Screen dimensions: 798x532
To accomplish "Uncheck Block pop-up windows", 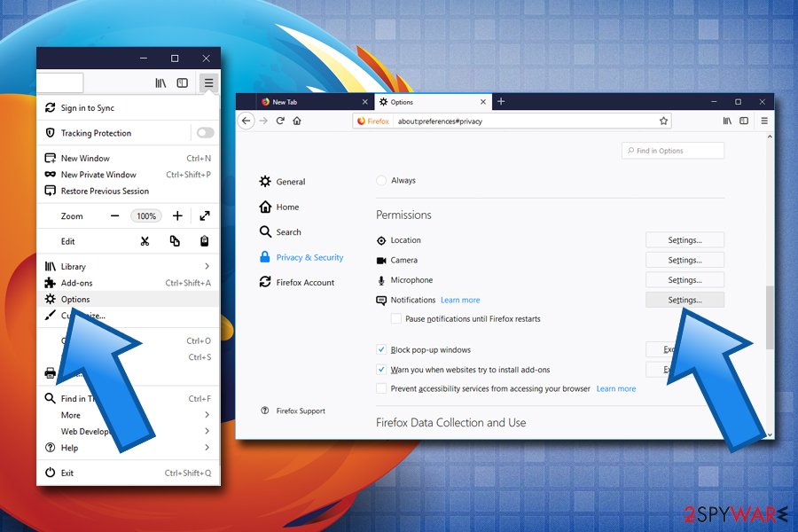I will point(380,349).
